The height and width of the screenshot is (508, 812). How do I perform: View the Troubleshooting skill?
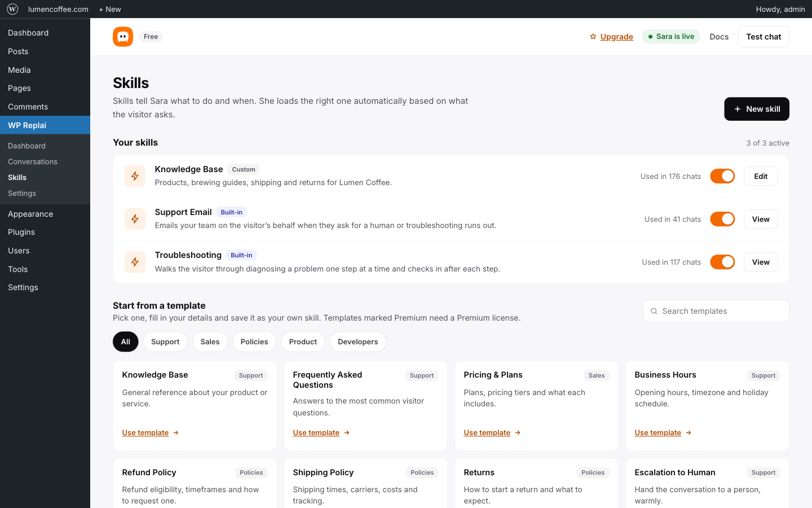[761, 262]
